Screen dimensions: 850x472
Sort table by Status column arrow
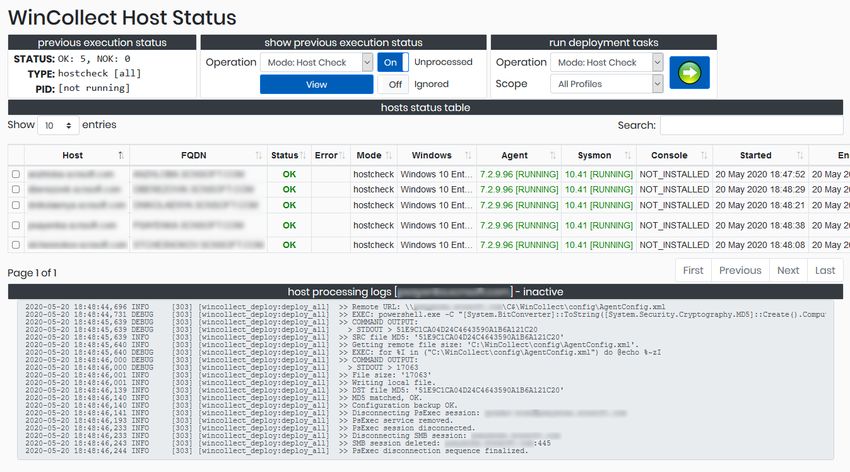point(303,156)
